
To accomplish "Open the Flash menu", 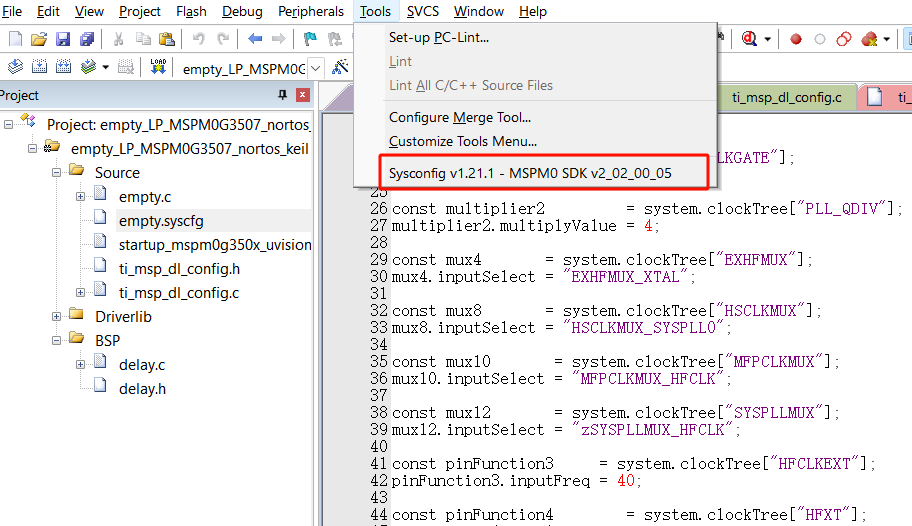I will point(191,11).
